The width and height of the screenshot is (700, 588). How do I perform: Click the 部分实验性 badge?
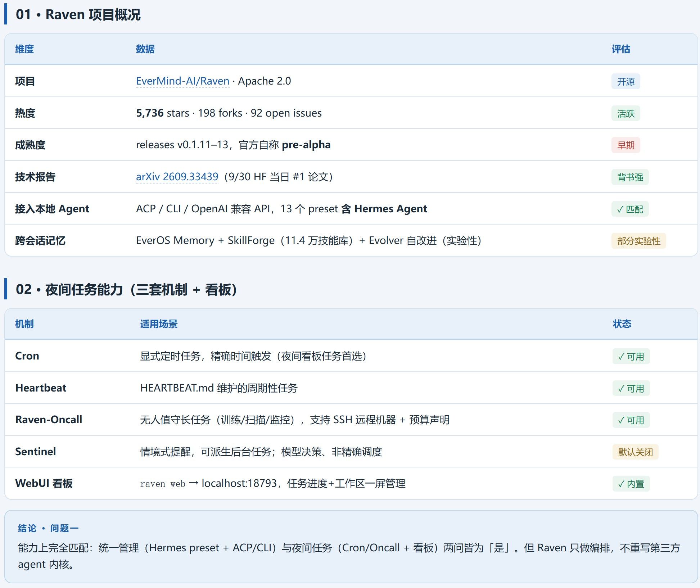point(638,241)
